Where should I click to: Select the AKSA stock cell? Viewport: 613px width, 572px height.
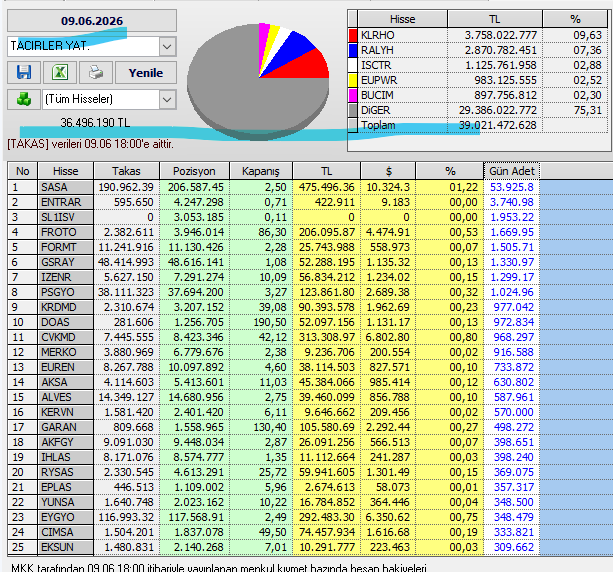click(x=66, y=382)
